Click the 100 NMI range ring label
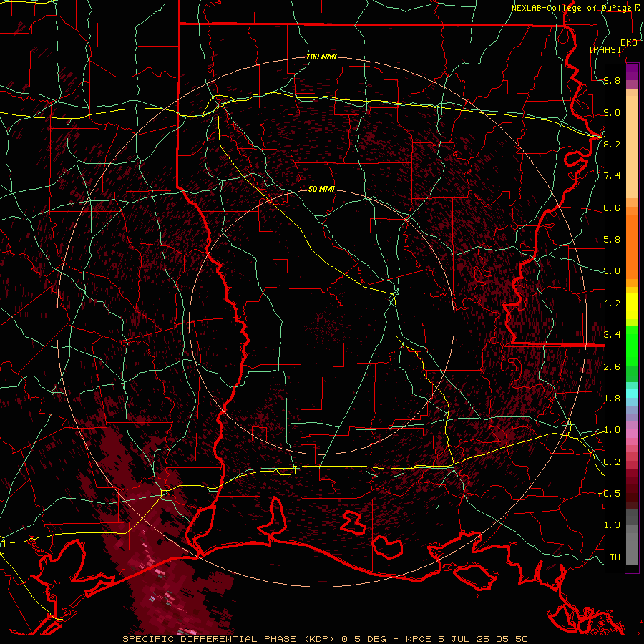644x644 pixels. pyautogui.click(x=321, y=57)
